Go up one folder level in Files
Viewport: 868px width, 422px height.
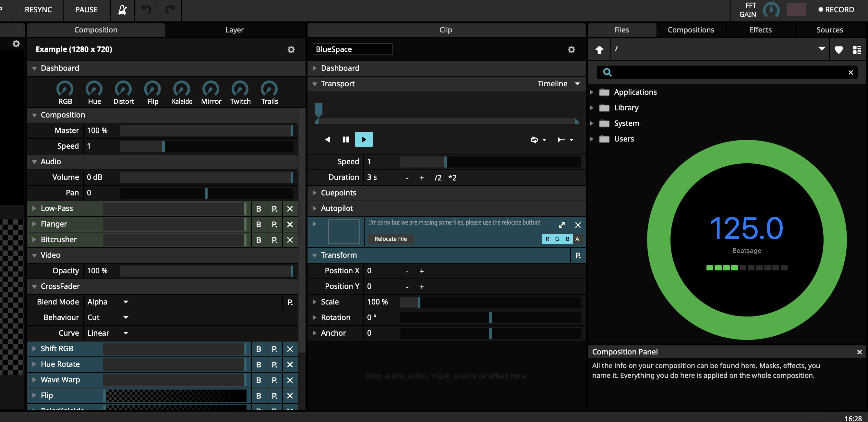(599, 50)
